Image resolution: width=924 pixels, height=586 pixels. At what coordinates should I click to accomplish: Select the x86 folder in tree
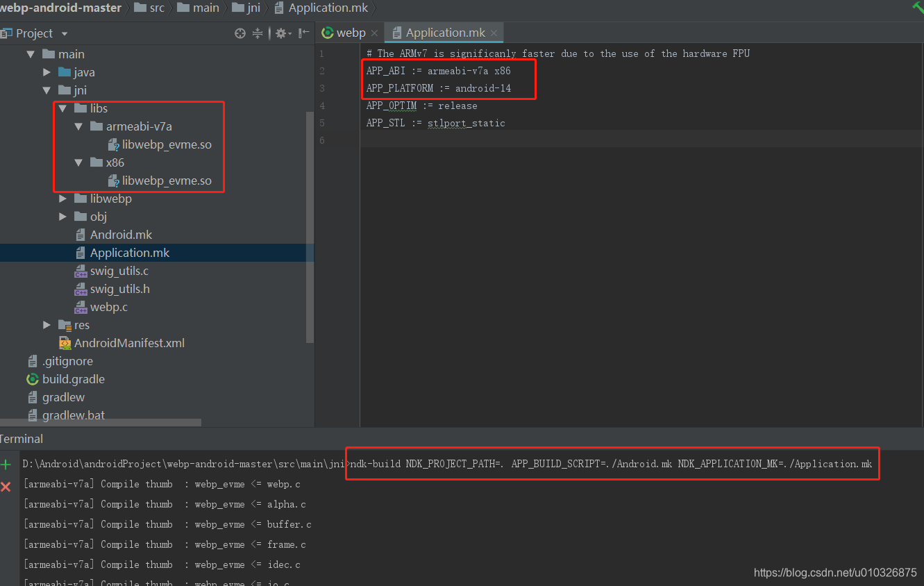point(108,162)
